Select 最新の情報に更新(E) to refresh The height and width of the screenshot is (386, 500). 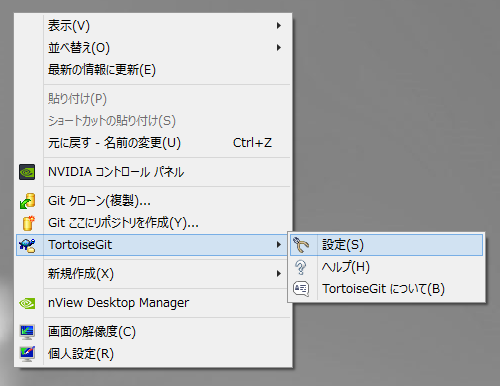(x=153, y=70)
